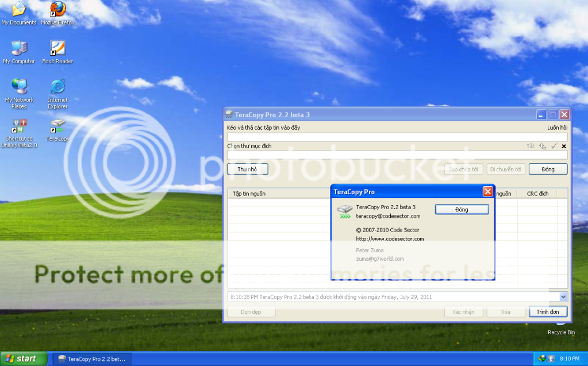Click the Đóng button in the about dialog
This screenshot has height=366, width=588.
[462, 209]
